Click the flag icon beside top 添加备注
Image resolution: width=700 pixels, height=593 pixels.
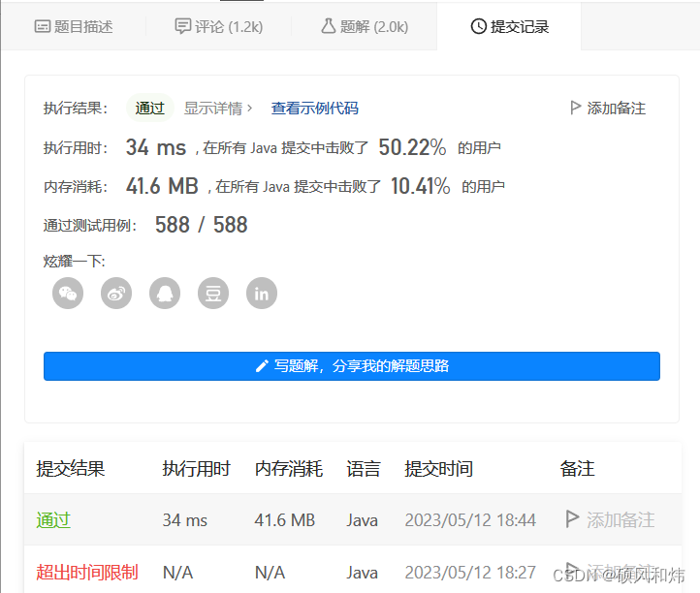tap(576, 108)
